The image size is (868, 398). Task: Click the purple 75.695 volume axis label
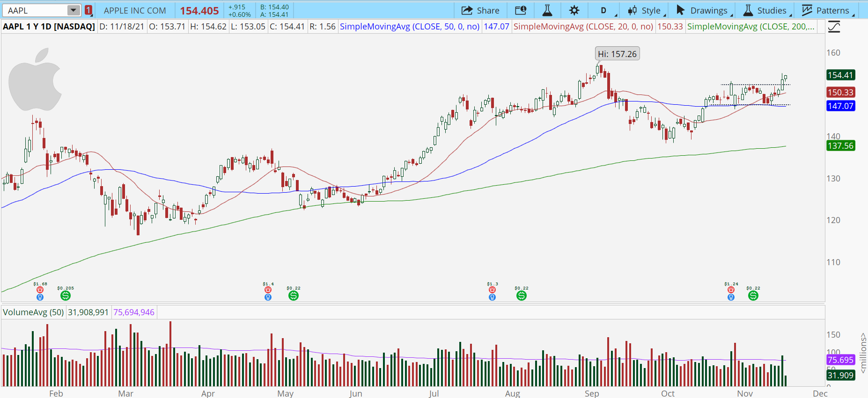coord(841,360)
